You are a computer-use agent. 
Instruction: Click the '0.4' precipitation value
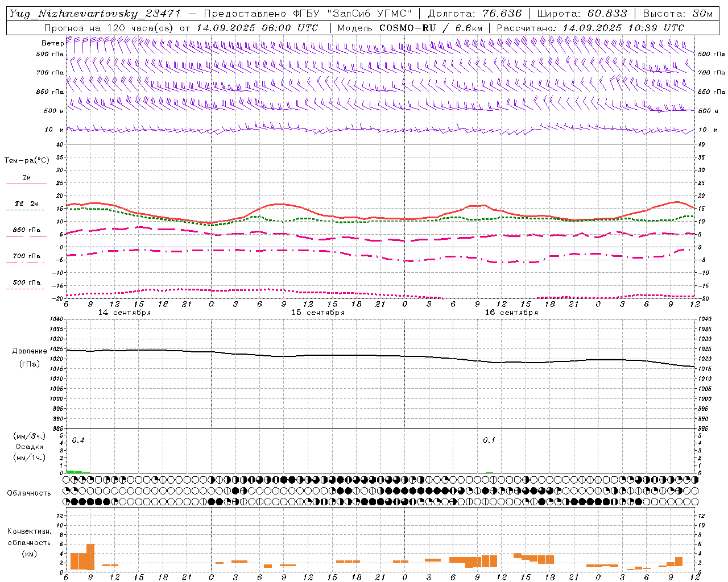pyautogui.click(x=78, y=440)
